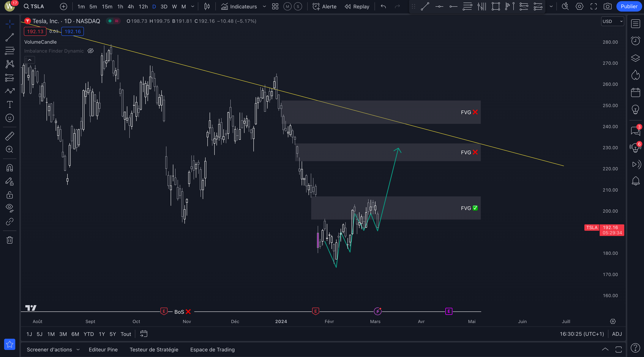The height and width of the screenshot is (357, 644).
Task: Change the candlestick chart type
Action: pos(207,7)
